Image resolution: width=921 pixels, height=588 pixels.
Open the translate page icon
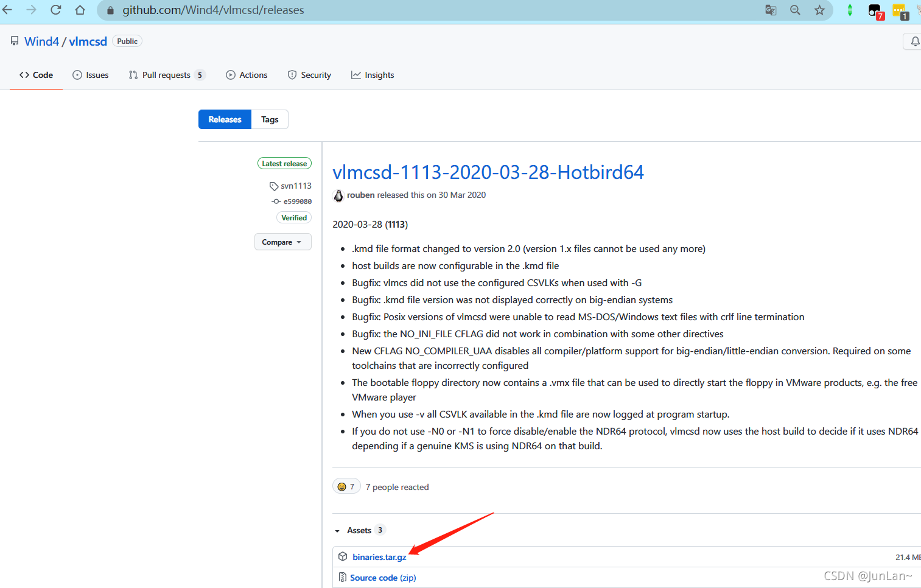click(x=771, y=10)
